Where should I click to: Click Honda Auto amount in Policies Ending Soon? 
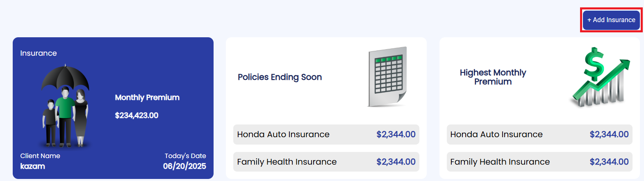point(396,134)
